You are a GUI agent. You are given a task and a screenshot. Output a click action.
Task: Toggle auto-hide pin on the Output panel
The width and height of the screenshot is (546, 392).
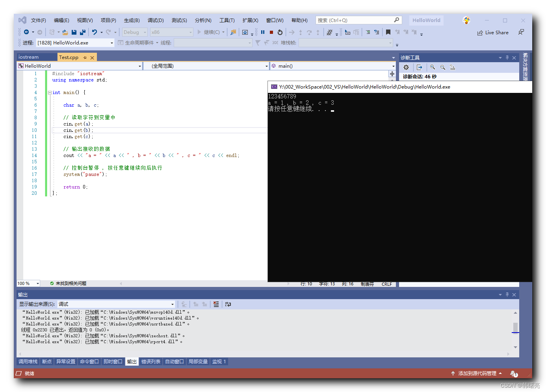[507, 294]
